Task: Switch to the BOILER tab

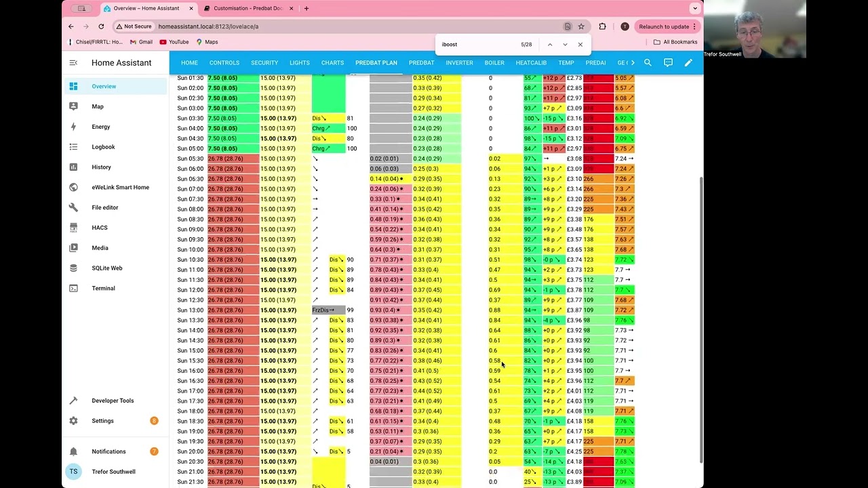Action: point(494,63)
